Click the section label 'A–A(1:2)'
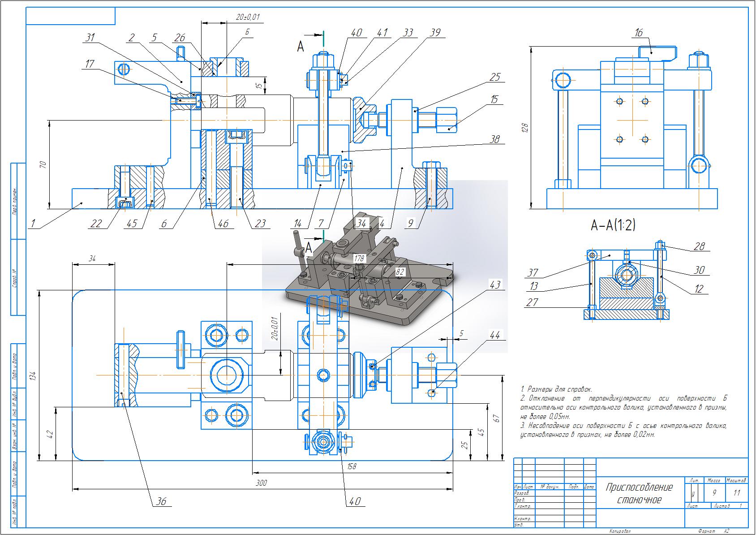The width and height of the screenshot is (756, 535). pos(613,225)
